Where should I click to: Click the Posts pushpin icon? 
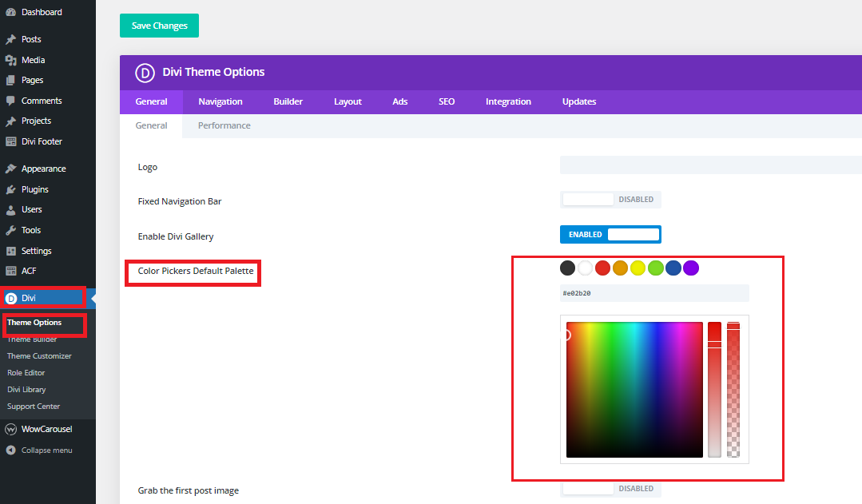[10, 40]
